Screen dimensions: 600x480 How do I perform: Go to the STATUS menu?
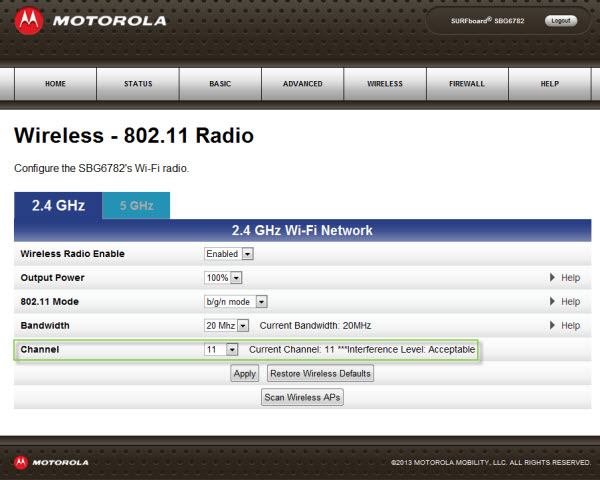(138, 84)
